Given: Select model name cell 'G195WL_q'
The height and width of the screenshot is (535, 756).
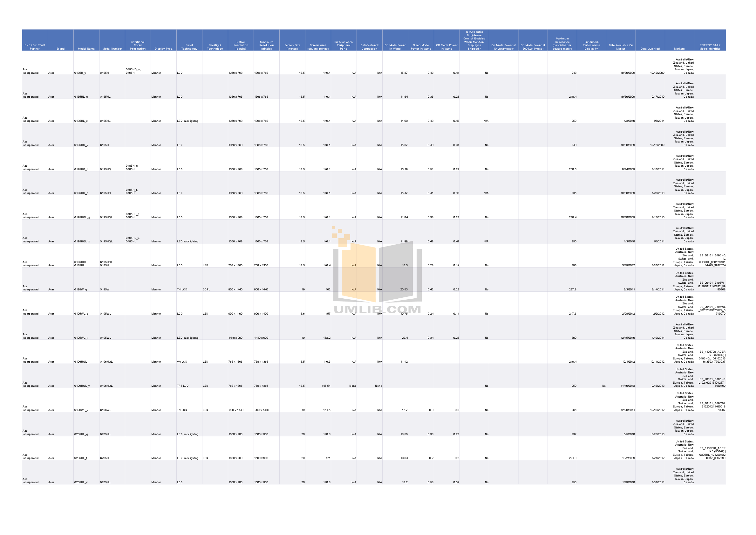Looking at the screenshot, I should (x=81, y=314).
